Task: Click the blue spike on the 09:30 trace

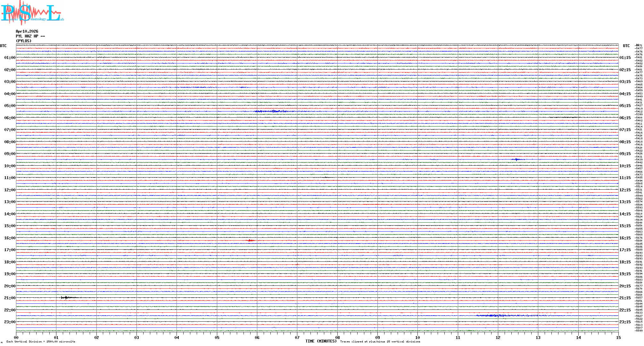Action: pyautogui.click(x=516, y=159)
